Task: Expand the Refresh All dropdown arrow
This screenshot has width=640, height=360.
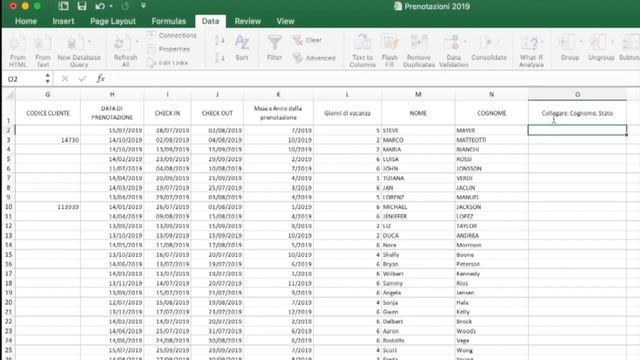Action: pyautogui.click(x=137, y=42)
